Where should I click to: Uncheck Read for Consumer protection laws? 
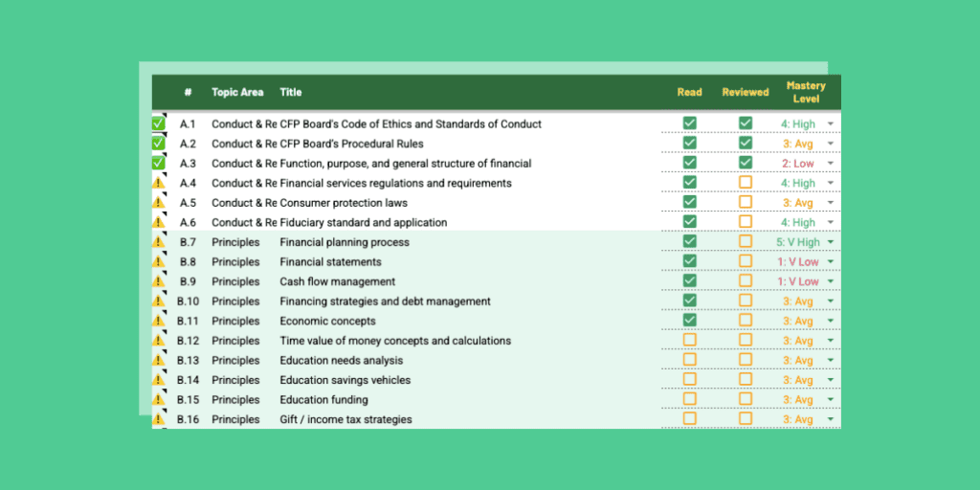pyautogui.click(x=689, y=202)
